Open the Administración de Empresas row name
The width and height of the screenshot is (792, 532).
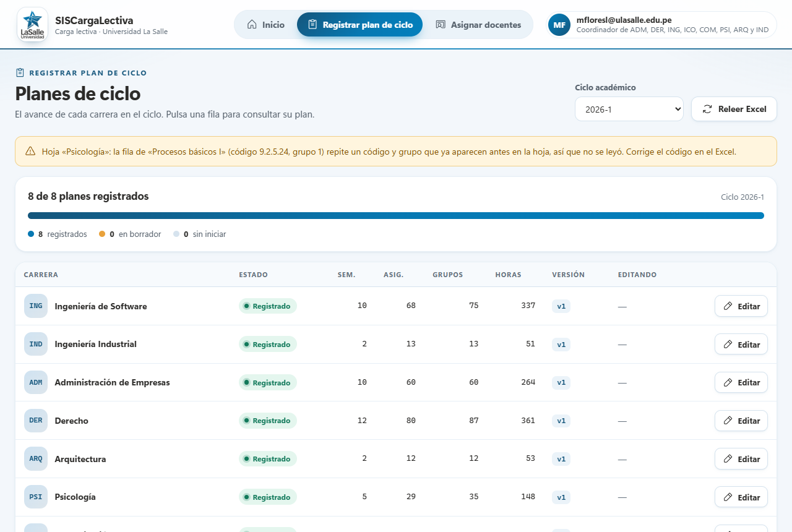(112, 382)
